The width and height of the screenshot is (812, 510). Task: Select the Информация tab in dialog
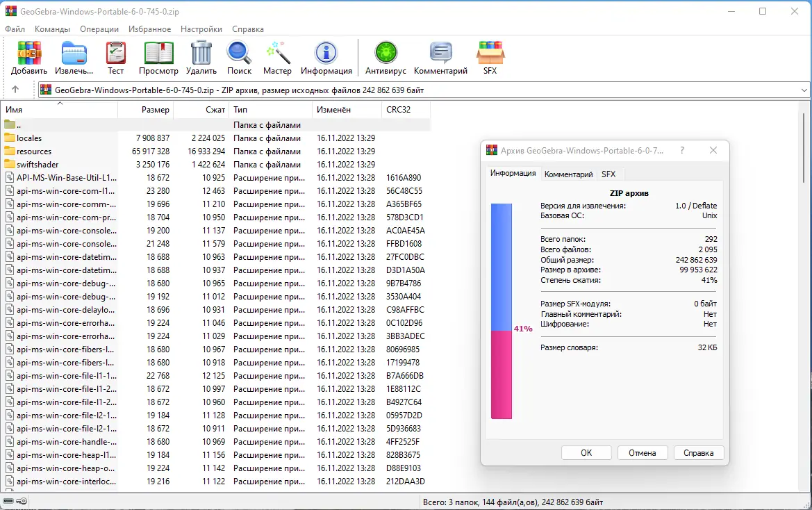pos(513,173)
